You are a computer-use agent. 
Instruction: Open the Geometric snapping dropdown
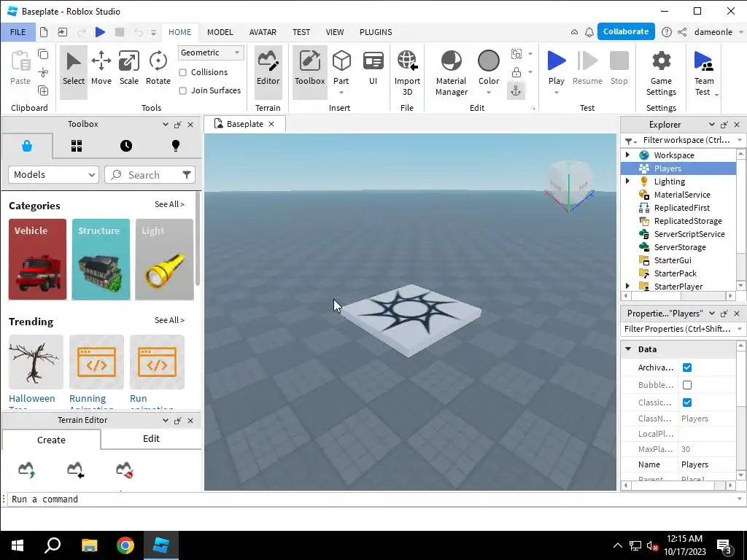pyautogui.click(x=211, y=52)
